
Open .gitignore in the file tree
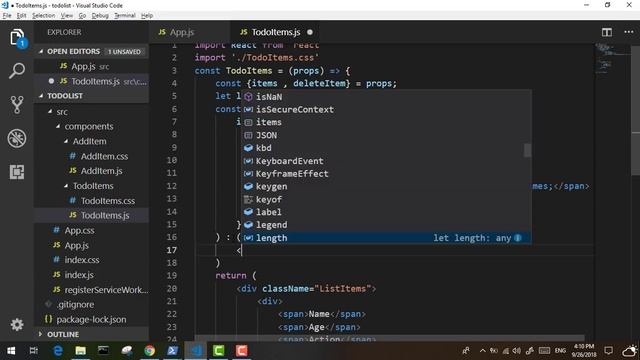pyautogui.click(x=91, y=304)
